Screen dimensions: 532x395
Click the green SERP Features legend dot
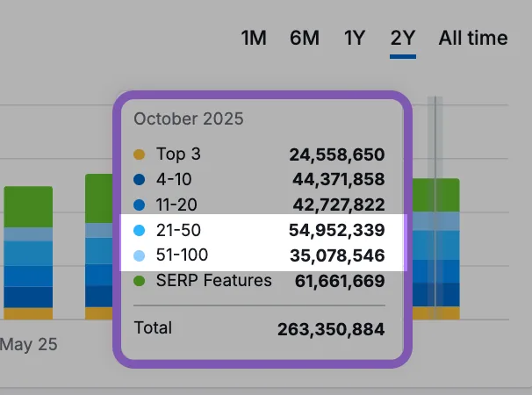(x=139, y=281)
